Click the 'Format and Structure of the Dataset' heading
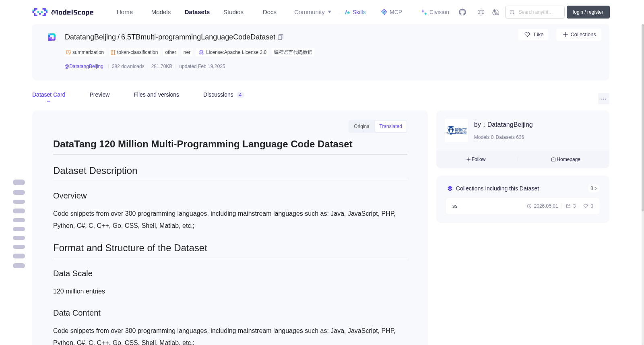 pos(130,248)
